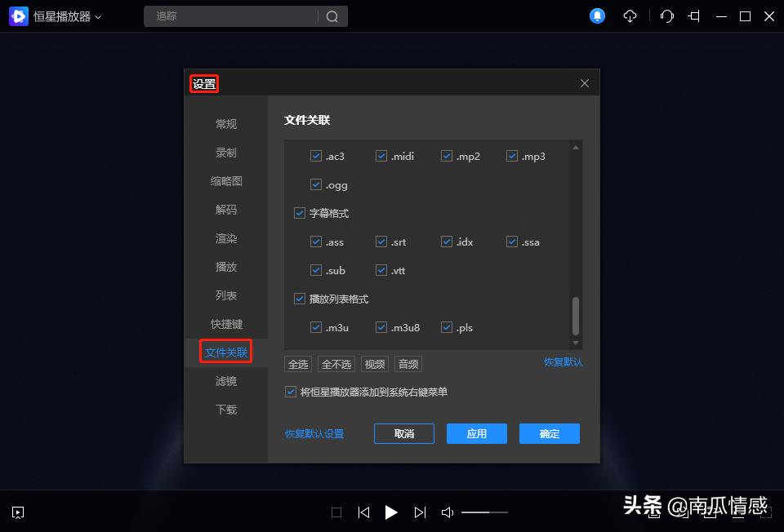Viewport: 784px width, 532px height.
Task: Collapse the 字幕格式 subtitle format group
Action: pos(300,213)
